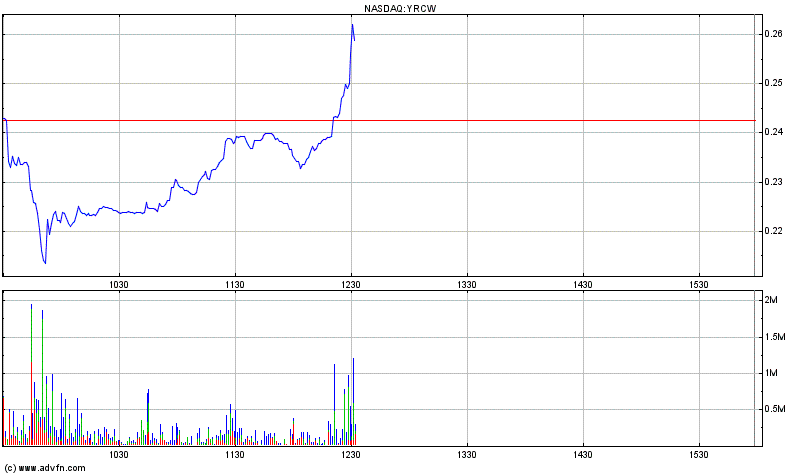This screenshot has height=475, width=800.
Task: Click the (c) www.advfn.com copyright text
Action: [x=45, y=468]
